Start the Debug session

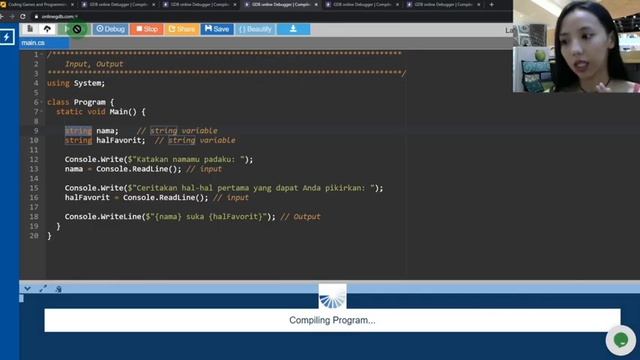pos(110,29)
